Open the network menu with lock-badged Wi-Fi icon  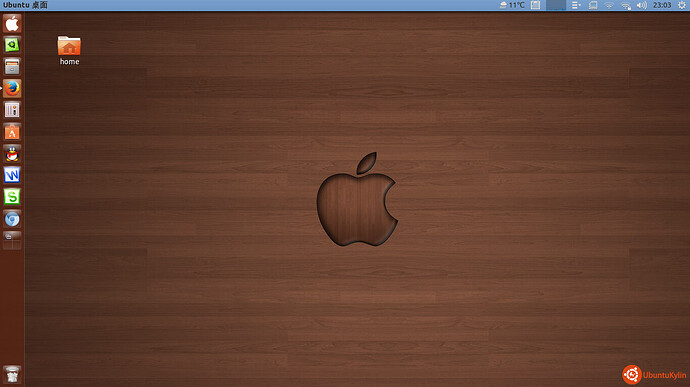tap(626, 5)
